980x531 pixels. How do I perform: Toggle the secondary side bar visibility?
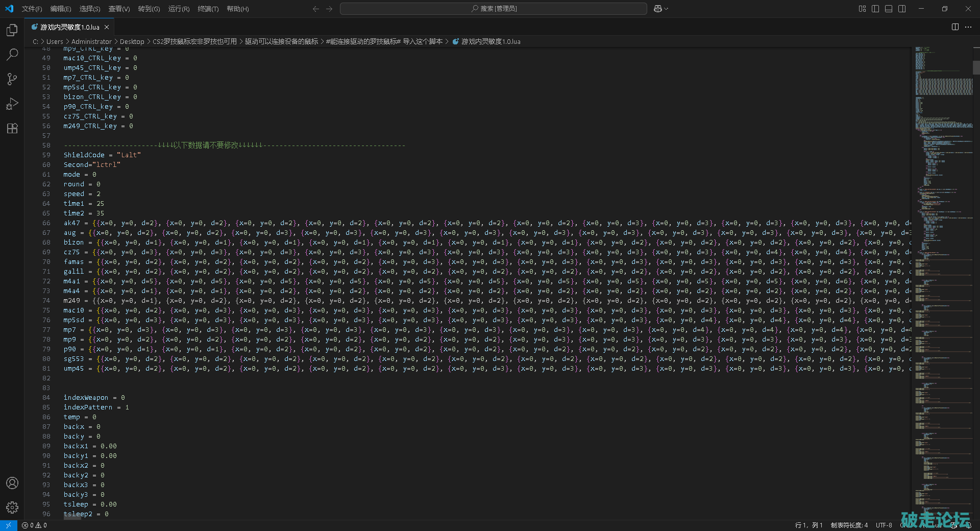click(x=902, y=9)
